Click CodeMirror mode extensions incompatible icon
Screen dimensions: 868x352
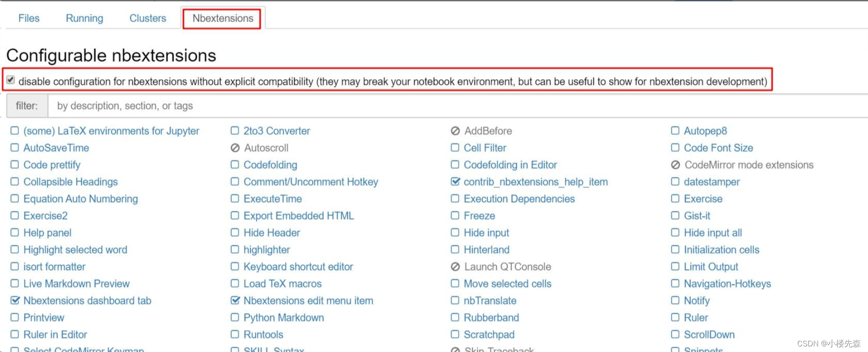coord(675,165)
